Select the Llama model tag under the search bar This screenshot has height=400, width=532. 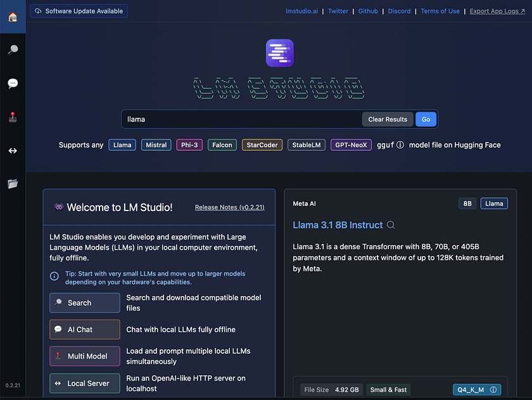(x=122, y=145)
